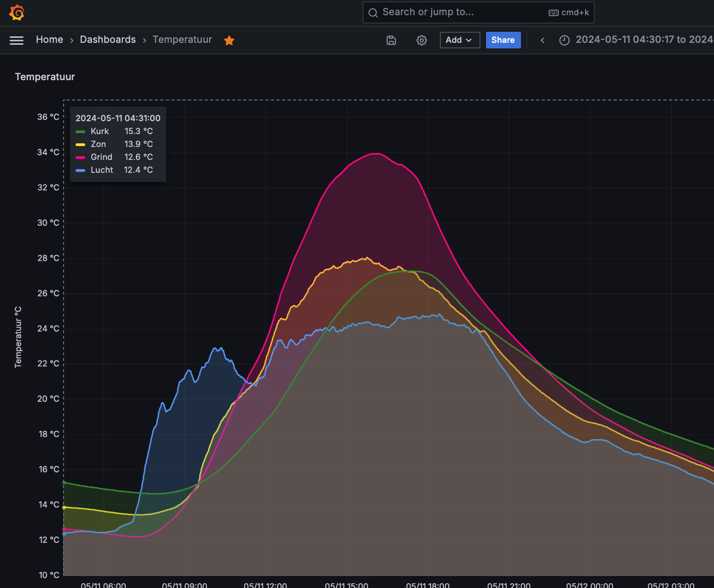Image resolution: width=714 pixels, height=588 pixels.
Task: Select Temperatuur breadcrumb item
Action: 182,40
